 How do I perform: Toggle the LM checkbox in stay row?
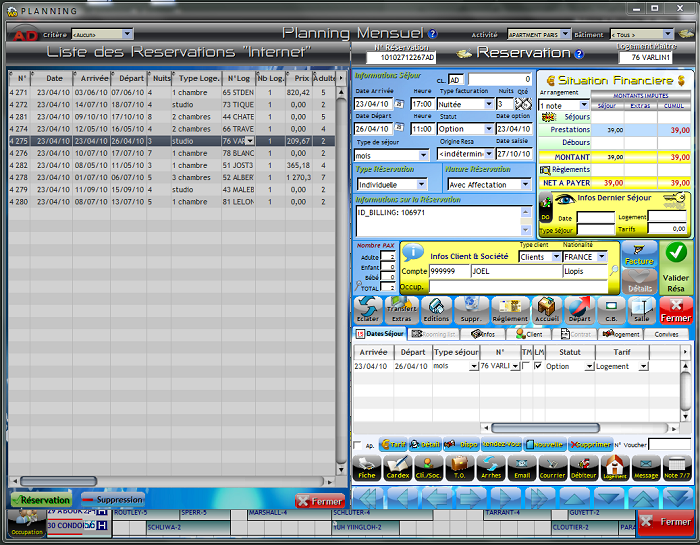(x=539, y=366)
